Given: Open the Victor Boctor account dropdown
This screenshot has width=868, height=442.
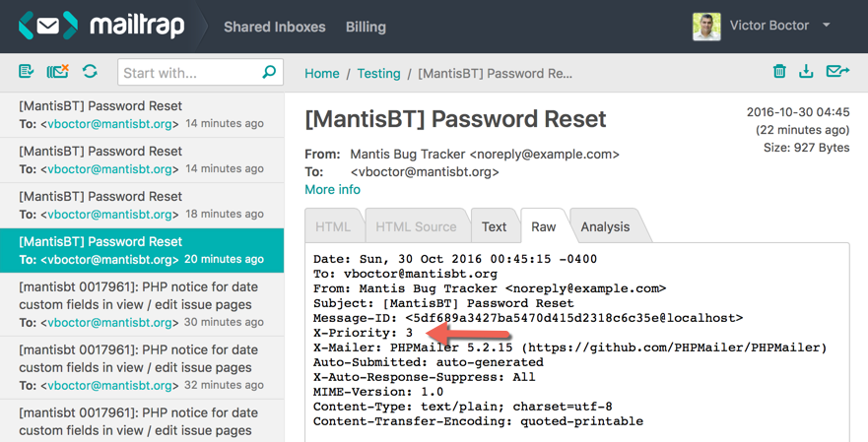Looking at the screenshot, I should coord(826,26).
